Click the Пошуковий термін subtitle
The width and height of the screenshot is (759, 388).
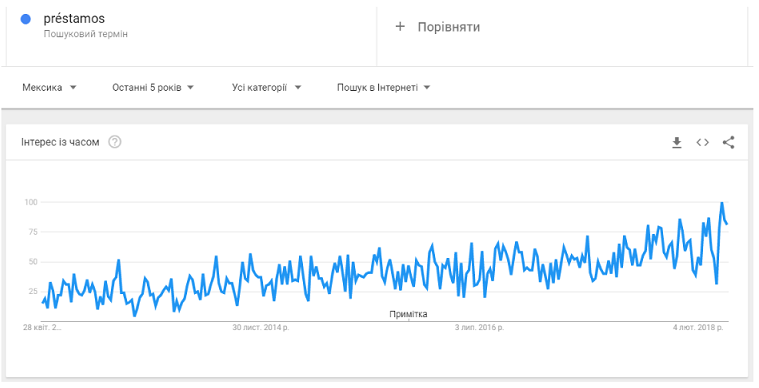[86, 34]
